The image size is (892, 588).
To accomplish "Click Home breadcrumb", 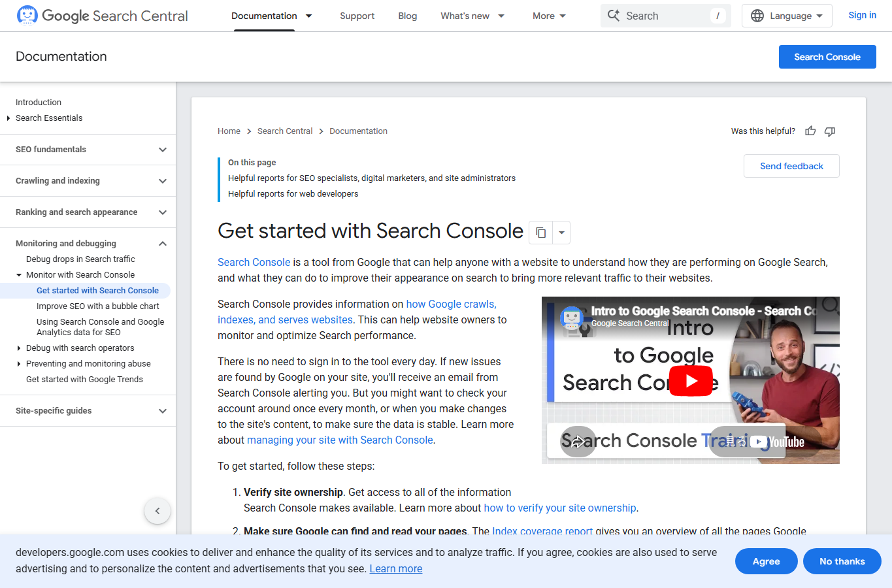I will (229, 131).
